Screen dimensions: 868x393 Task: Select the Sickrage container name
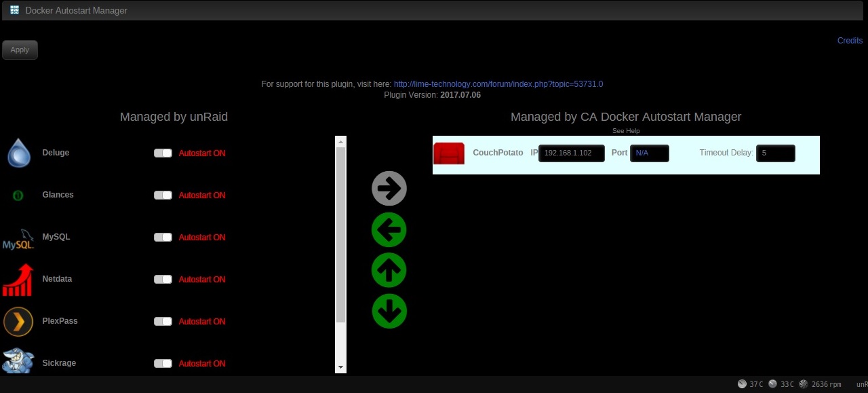[x=59, y=363]
